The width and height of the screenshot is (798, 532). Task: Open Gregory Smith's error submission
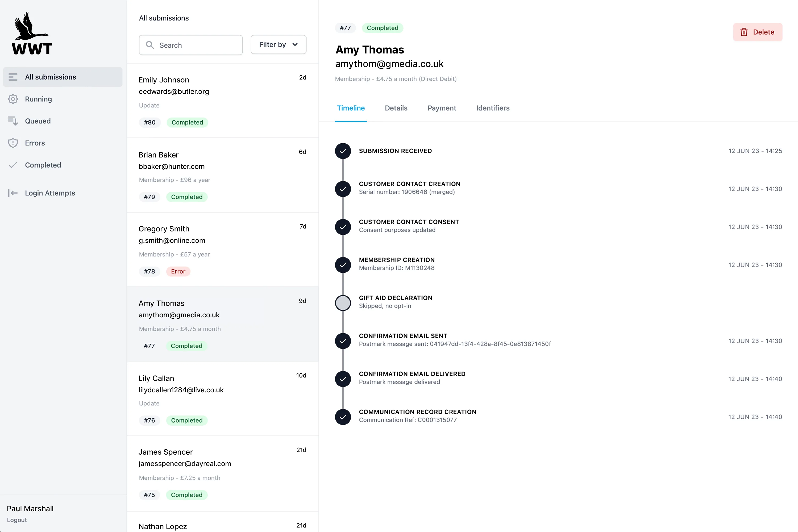click(223, 250)
